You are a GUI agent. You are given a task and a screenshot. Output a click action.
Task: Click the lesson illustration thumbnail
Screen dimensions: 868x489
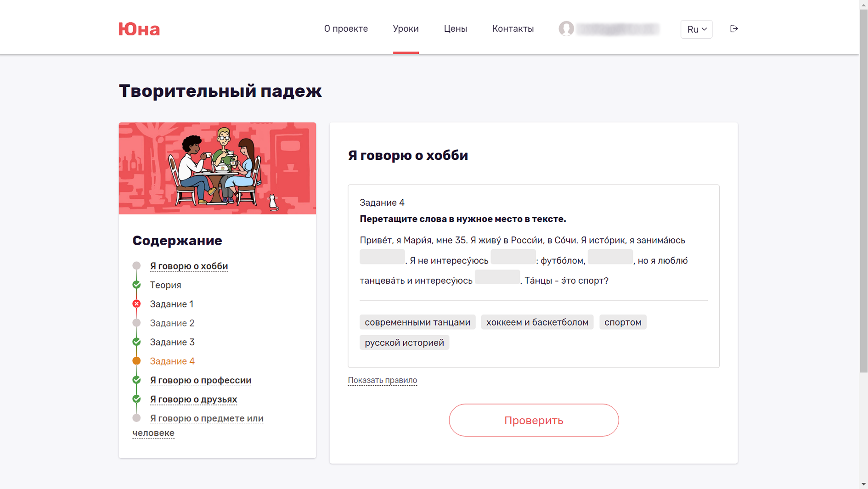(x=217, y=169)
